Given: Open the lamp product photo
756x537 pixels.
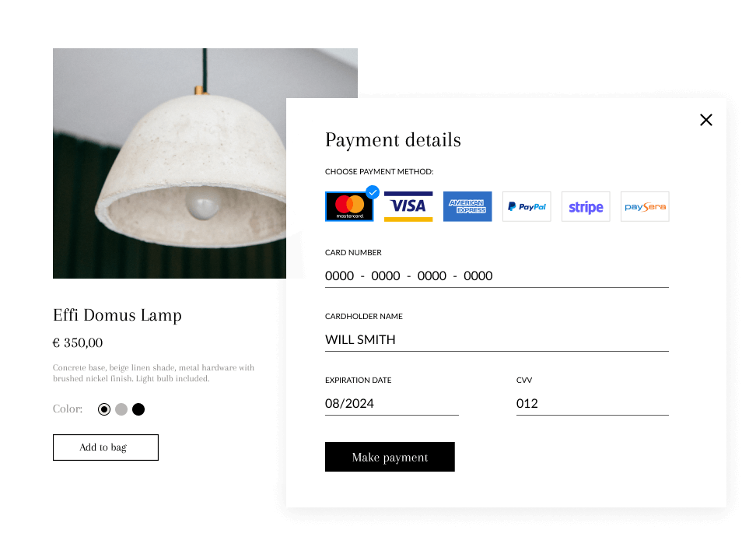Looking at the screenshot, I should point(170,163).
